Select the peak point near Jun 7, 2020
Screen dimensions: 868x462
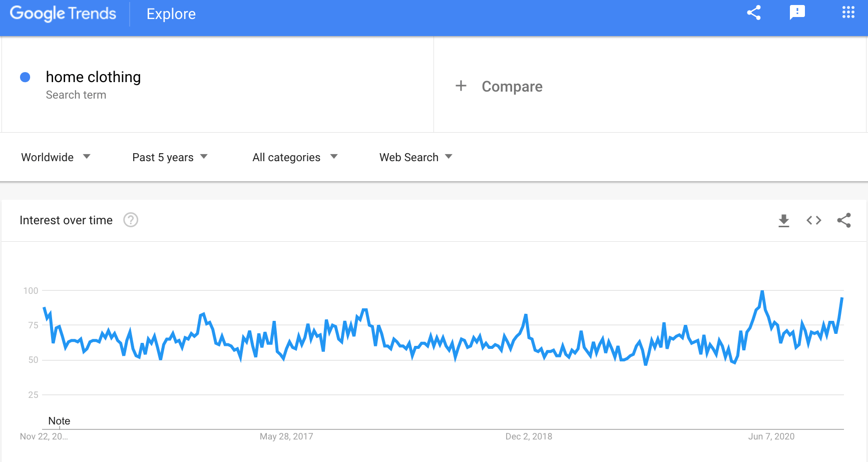pyautogui.click(x=762, y=291)
